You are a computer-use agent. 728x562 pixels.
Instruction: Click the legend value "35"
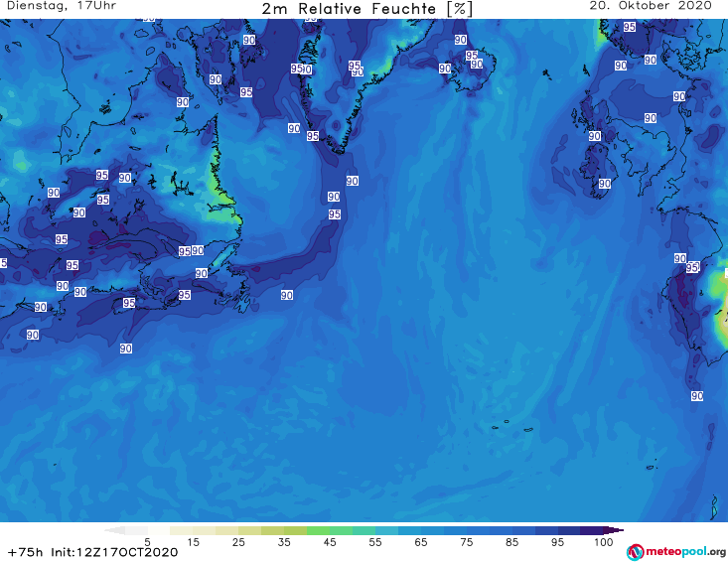(x=284, y=542)
